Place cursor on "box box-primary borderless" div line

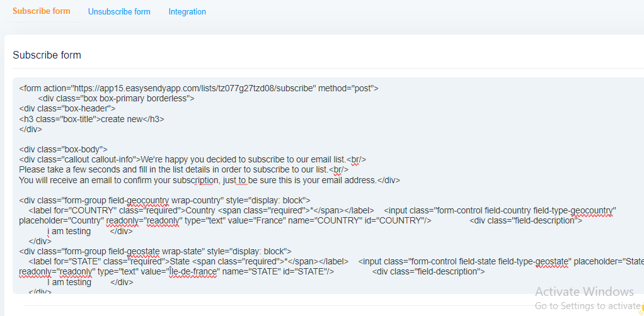116,99
